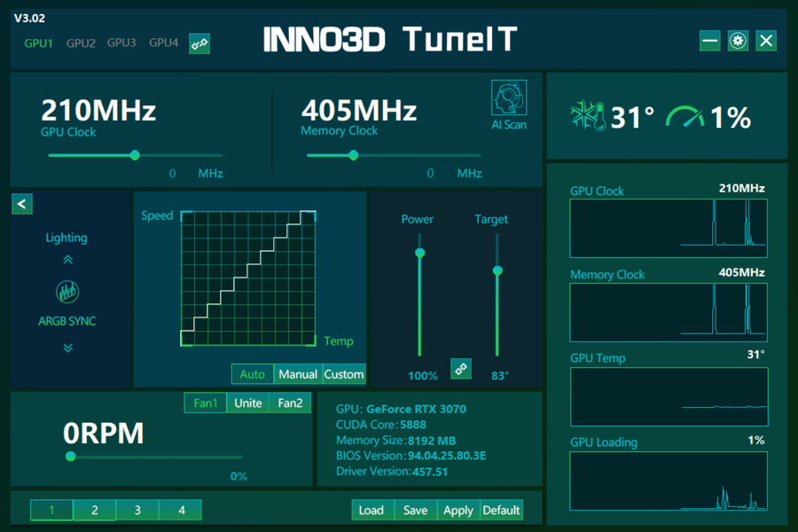Viewport: 798px width, 532px height.
Task: Click the fan speed RPM slider handle
Action: [71, 456]
